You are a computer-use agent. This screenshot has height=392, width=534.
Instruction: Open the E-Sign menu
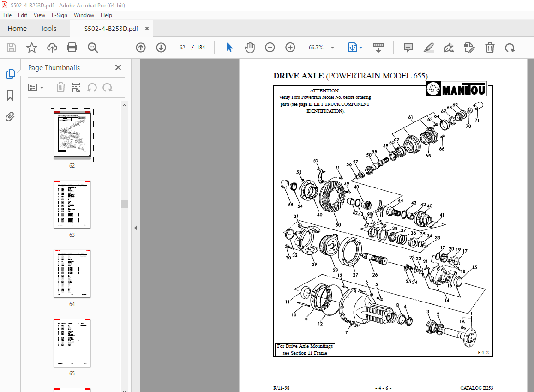point(59,15)
